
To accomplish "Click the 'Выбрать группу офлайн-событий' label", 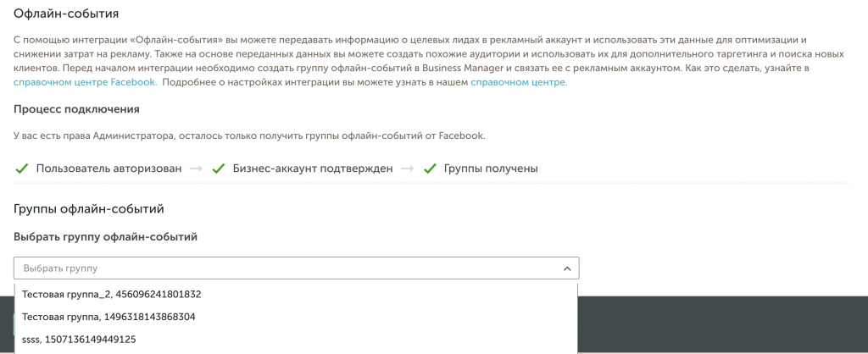I will pos(106,237).
